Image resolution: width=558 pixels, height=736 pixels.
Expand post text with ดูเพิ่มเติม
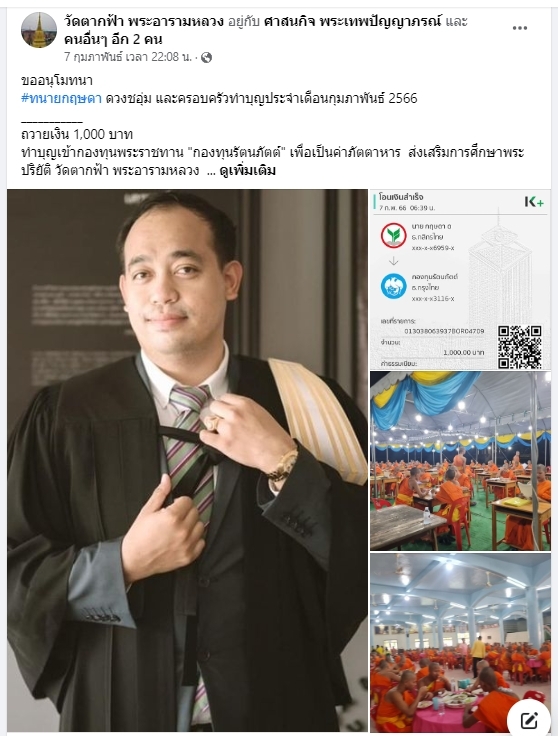(247, 171)
